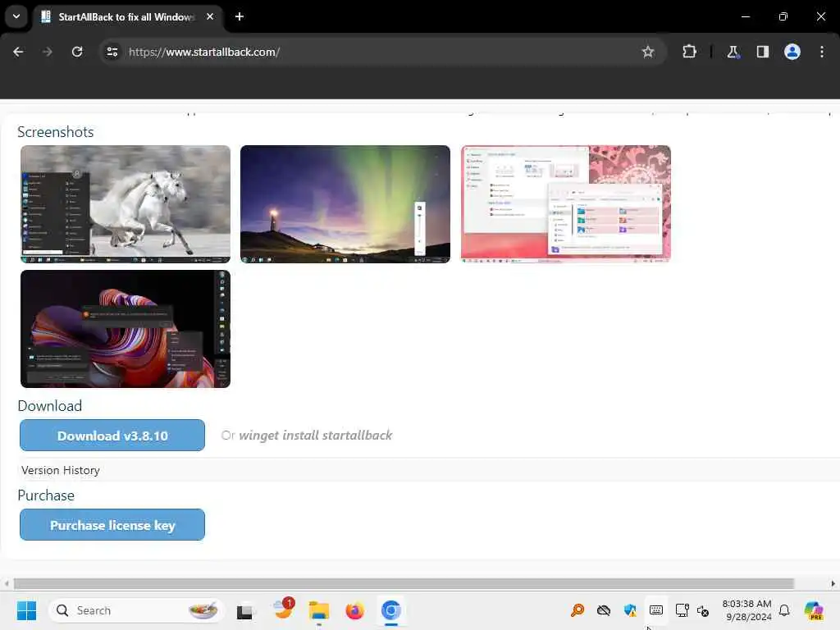Open the Windows Start menu
This screenshot has width=840, height=630.
tap(26, 610)
